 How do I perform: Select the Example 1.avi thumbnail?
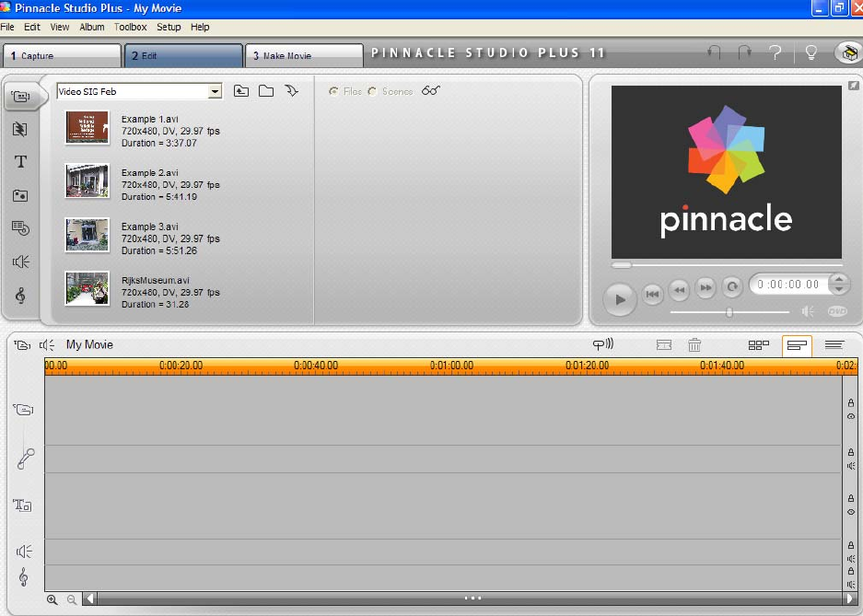[x=87, y=127]
